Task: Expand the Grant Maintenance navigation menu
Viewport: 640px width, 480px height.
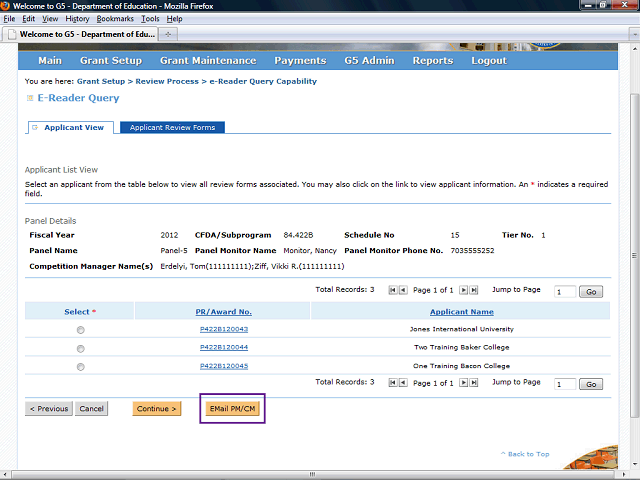Action: point(208,61)
